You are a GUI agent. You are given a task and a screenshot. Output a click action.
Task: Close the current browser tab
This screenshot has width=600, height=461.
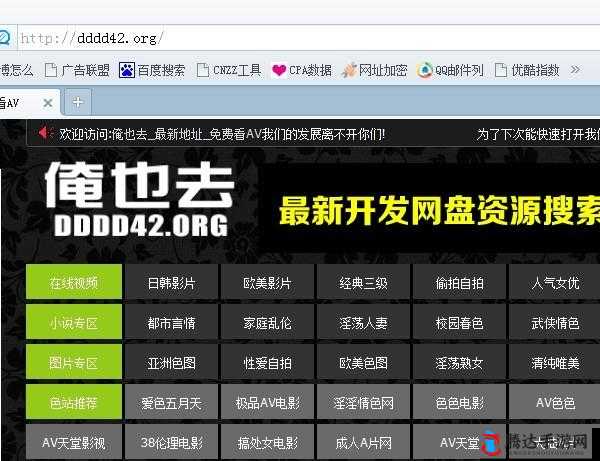coord(48,103)
